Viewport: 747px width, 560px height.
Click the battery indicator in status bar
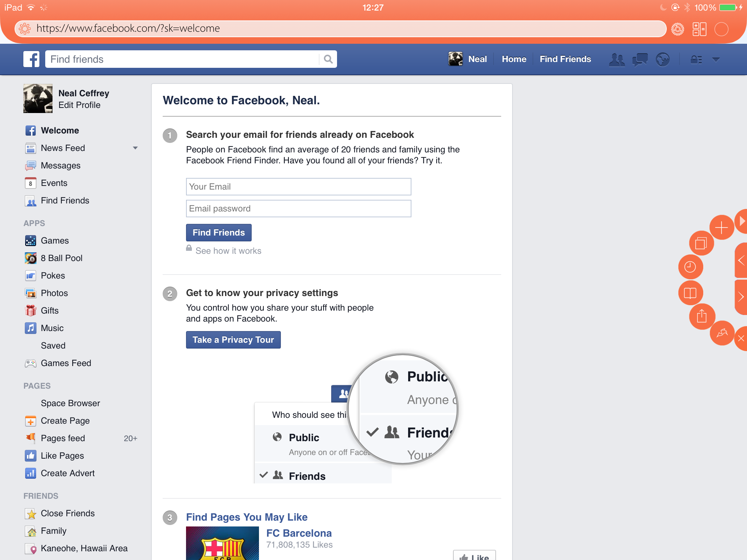click(x=728, y=7)
